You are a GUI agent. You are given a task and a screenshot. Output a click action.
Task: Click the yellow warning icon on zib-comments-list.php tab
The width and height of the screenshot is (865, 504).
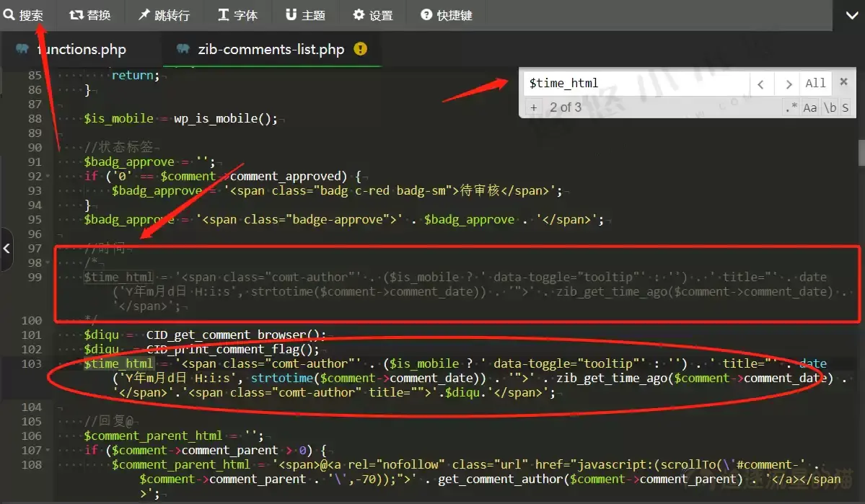360,49
